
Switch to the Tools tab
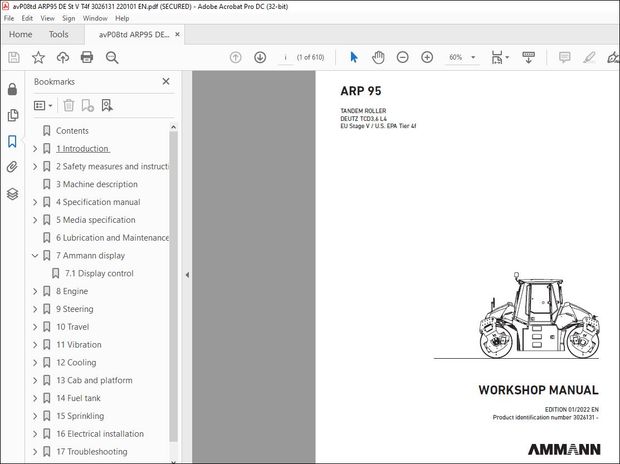tap(59, 34)
